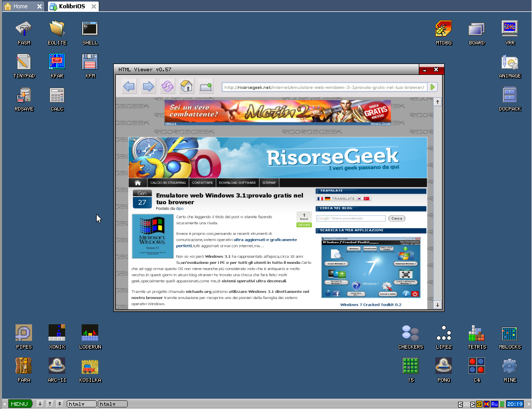Click the scroll down arrow in the viewer
Screen dimensions: 532x409
(438, 305)
